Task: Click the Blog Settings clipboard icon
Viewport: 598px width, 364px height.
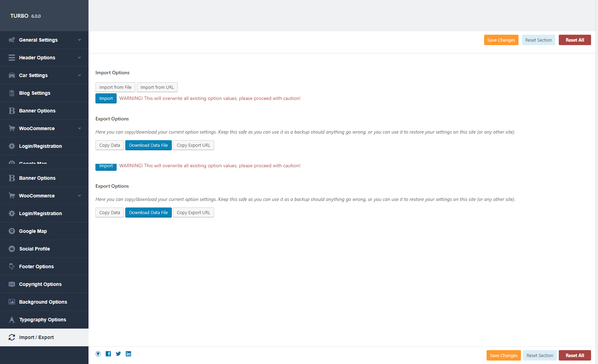Action: click(12, 93)
